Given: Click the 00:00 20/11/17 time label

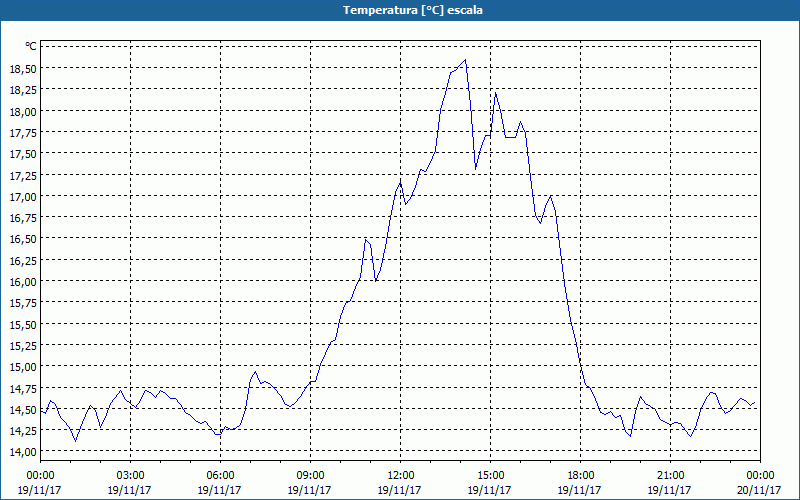Looking at the screenshot, I should pyautogui.click(x=757, y=482).
